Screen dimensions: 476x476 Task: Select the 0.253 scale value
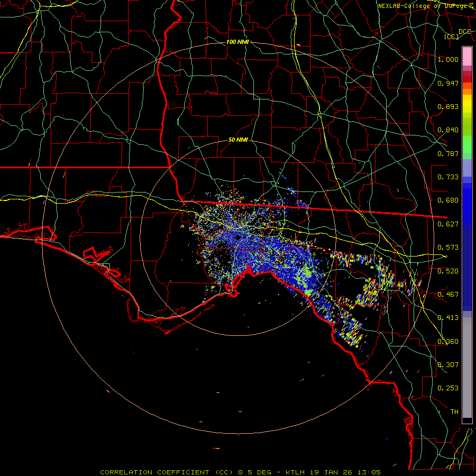pos(448,388)
